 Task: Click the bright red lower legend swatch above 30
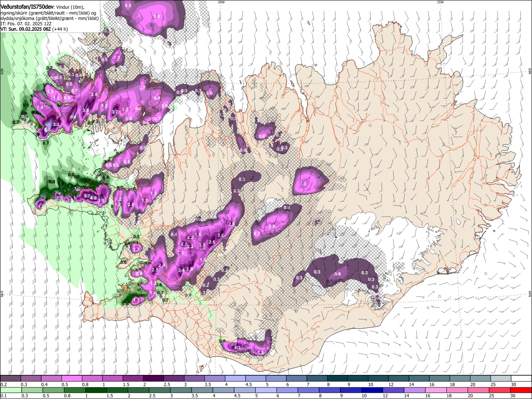521,390
